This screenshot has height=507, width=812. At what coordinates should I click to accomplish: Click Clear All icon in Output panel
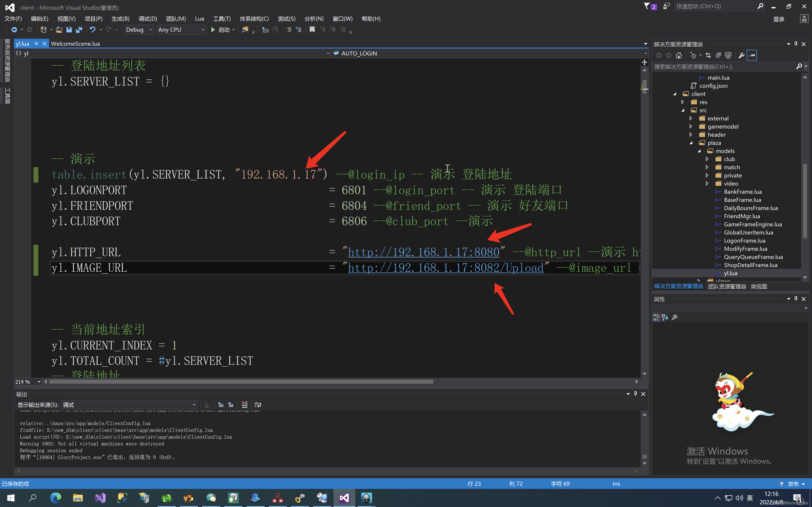[x=244, y=405]
